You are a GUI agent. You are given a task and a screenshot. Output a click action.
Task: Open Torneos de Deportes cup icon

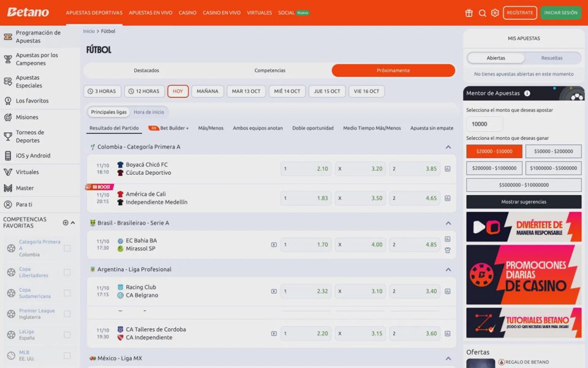click(8, 136)
